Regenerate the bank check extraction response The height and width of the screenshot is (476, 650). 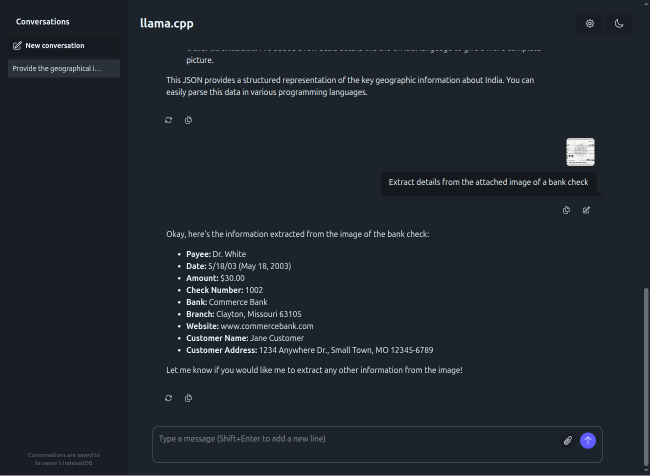click(x=168, y=398)
